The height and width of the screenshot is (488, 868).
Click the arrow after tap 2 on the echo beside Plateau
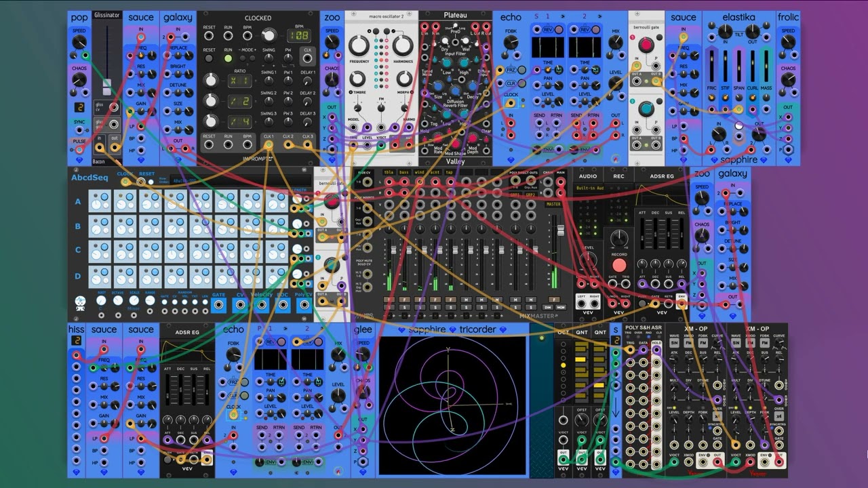click(x=599, y=16)
